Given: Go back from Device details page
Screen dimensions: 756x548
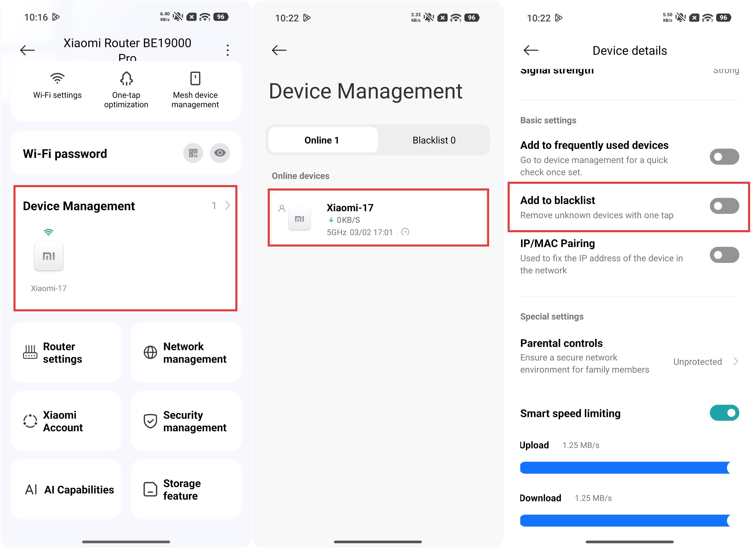Looking at the screenshot, I should pyautogui.click(x=531, y=50).
